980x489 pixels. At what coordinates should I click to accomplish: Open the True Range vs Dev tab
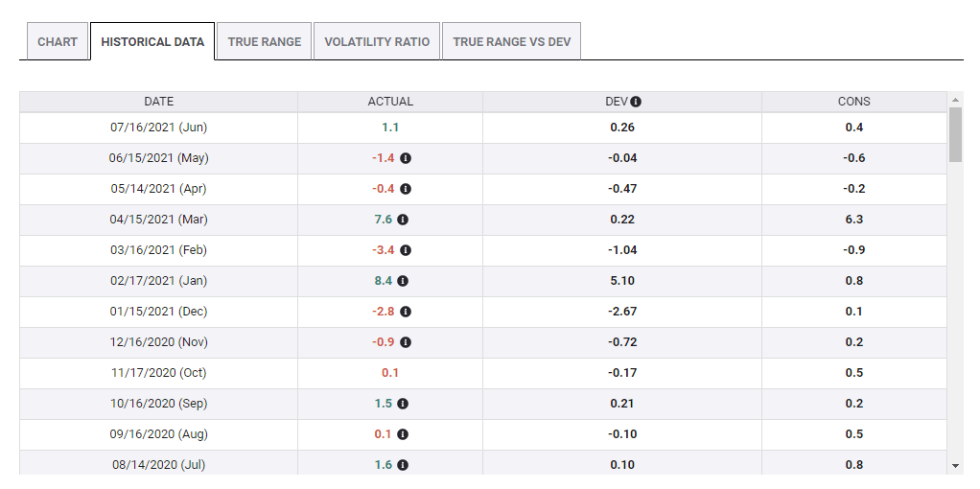(x=511, y=42)
